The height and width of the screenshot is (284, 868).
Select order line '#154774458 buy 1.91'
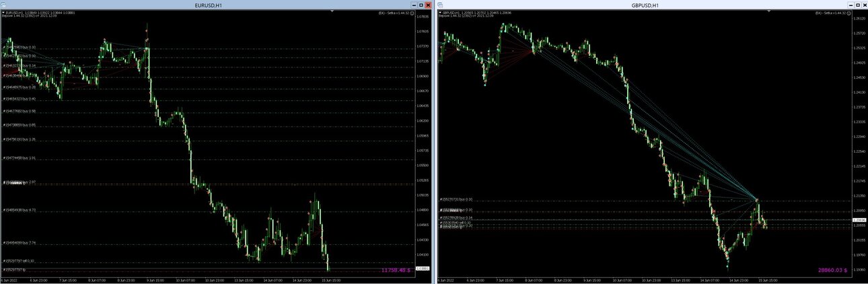pyautogui.click(x=20, y=157)
